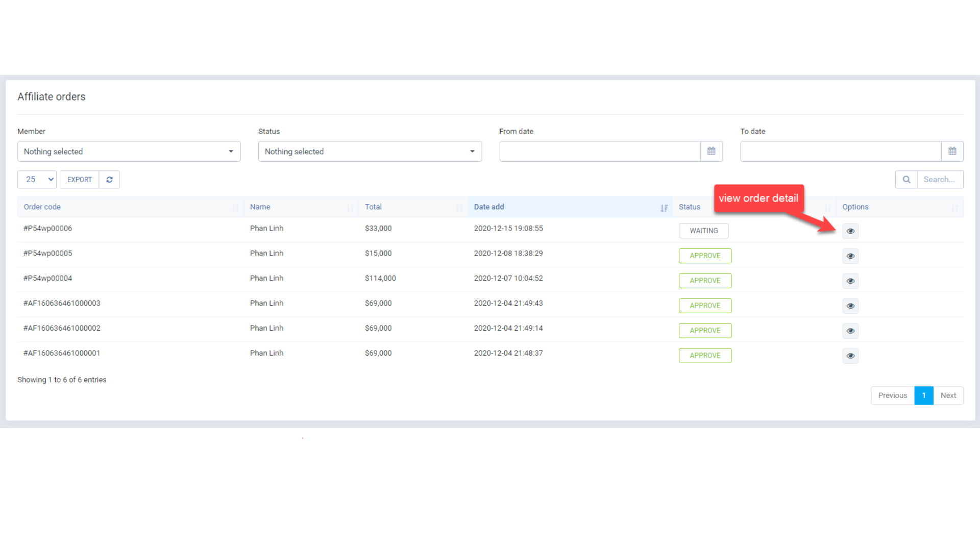Toggle sorting on the Name column
The width and height of the screenshot is (980, 551).
pyautogui.click(x=350, y=208)
